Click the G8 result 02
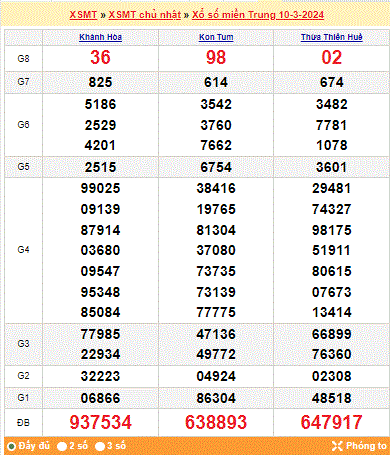Screen dimensions: 390x456 click(x=332, y=57)
